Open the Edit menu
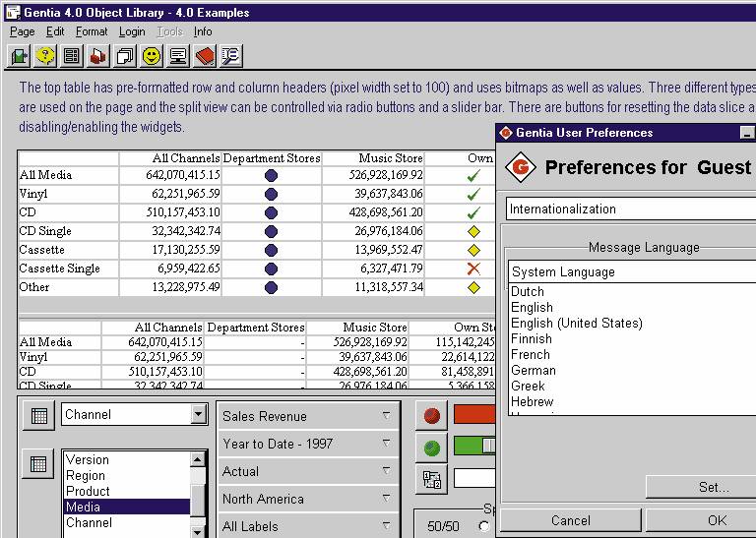Viewport: 756px width, 538px height. tap(55, 31)
